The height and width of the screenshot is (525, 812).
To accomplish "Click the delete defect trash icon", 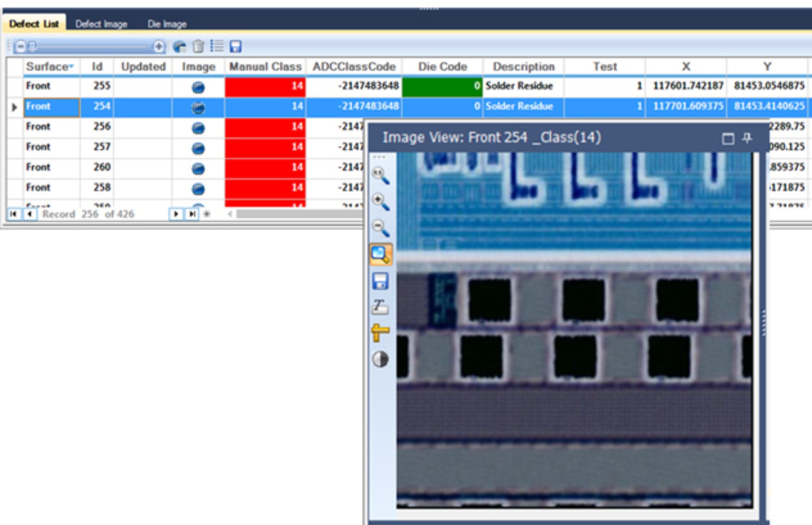I will coord(198,47).
